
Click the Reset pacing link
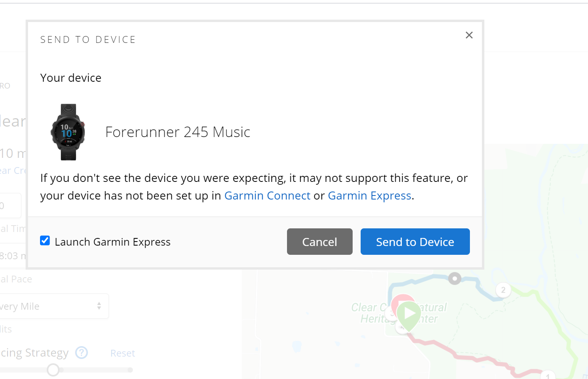[122, 353]
